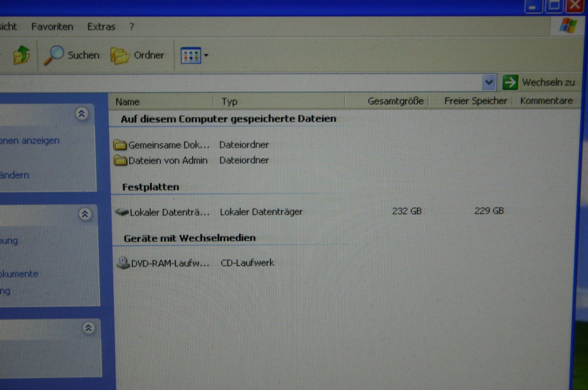Click Auf diesem Computer gespeicherte Dateien heading

[x=229, y=119]
